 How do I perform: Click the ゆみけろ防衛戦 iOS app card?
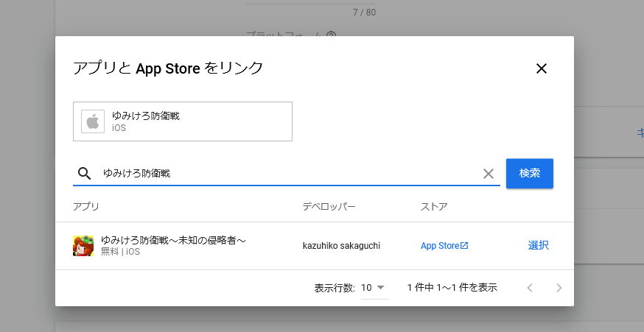click(183, 121)
